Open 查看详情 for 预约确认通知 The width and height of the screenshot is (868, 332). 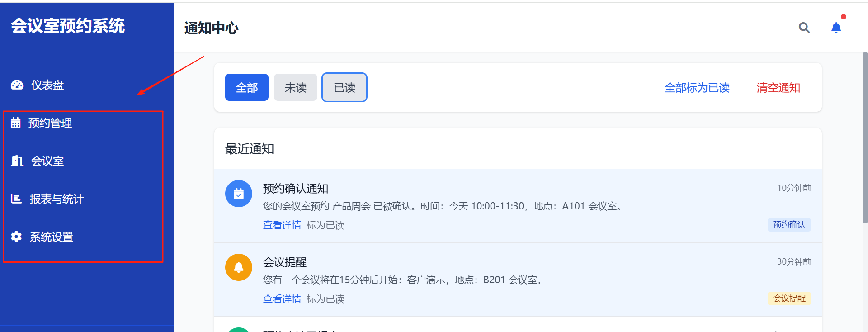pyautogui.click(x=282, y=225)
